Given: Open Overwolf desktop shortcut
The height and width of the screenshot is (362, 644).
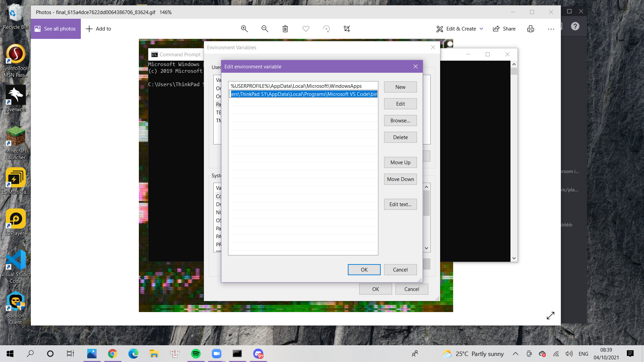Looking at the screenshot, I should 15,98.
